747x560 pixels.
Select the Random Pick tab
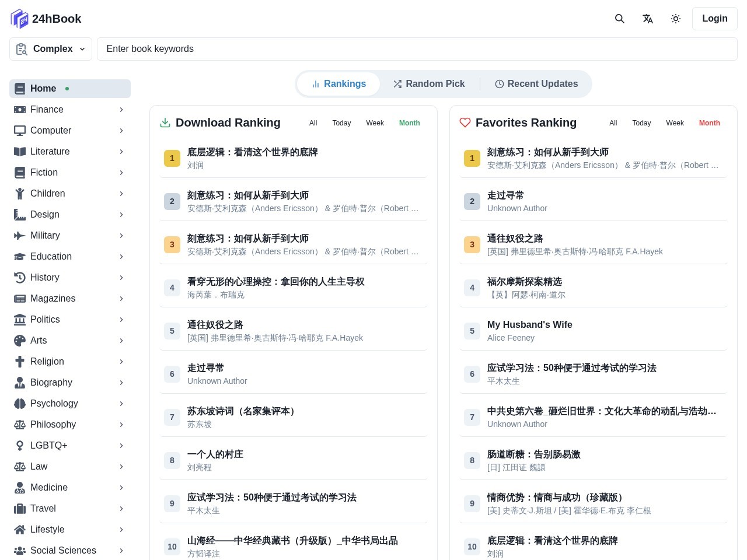pyautogui.click(x=429, y=84)
